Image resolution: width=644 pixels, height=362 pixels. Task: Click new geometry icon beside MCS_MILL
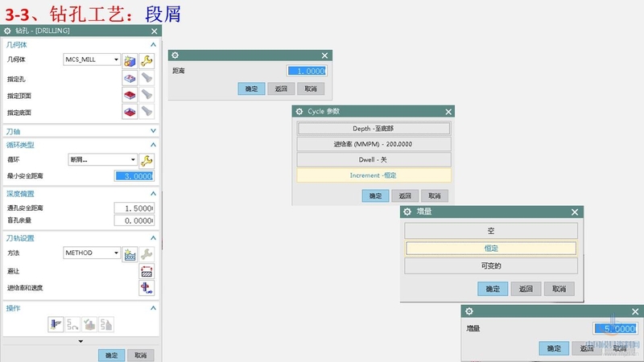pyautogui.click(x=130, y=60)
